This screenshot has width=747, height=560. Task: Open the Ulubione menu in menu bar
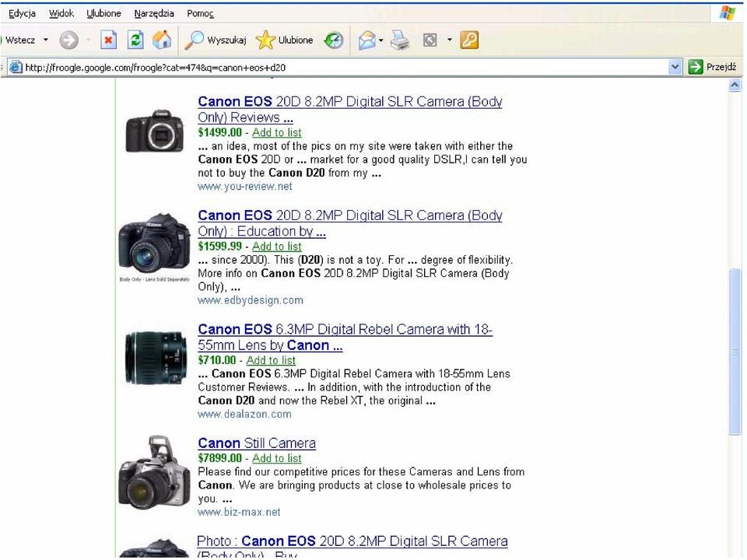[103, 13]
